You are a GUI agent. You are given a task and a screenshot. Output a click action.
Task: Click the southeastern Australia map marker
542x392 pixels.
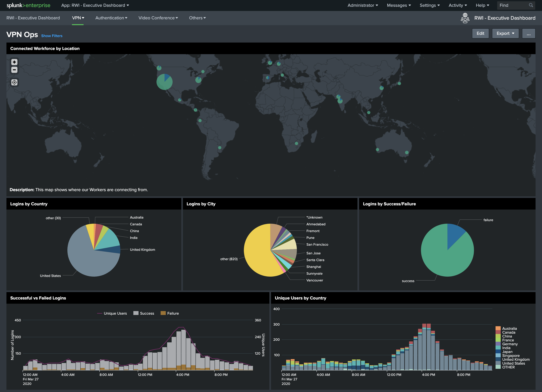407,152
